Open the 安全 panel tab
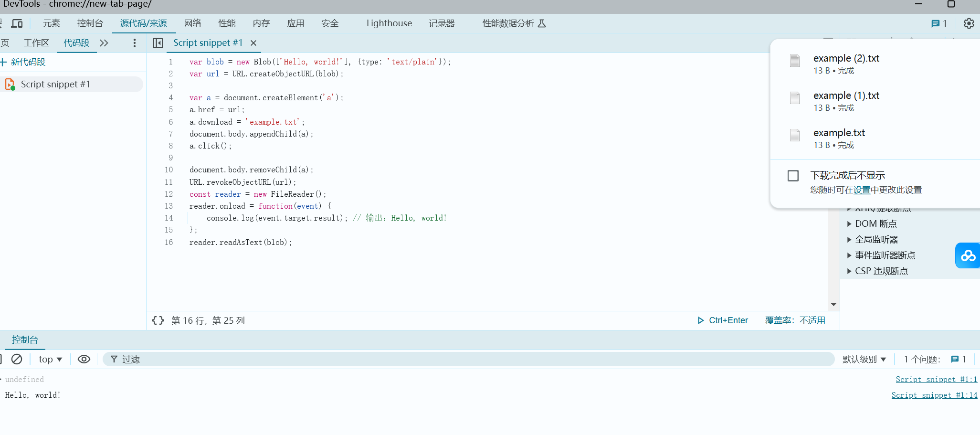 coord(330,23)
